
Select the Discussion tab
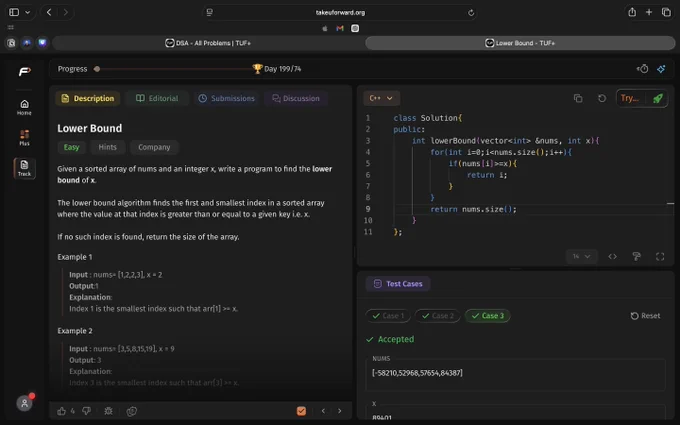tap(296, 98)
